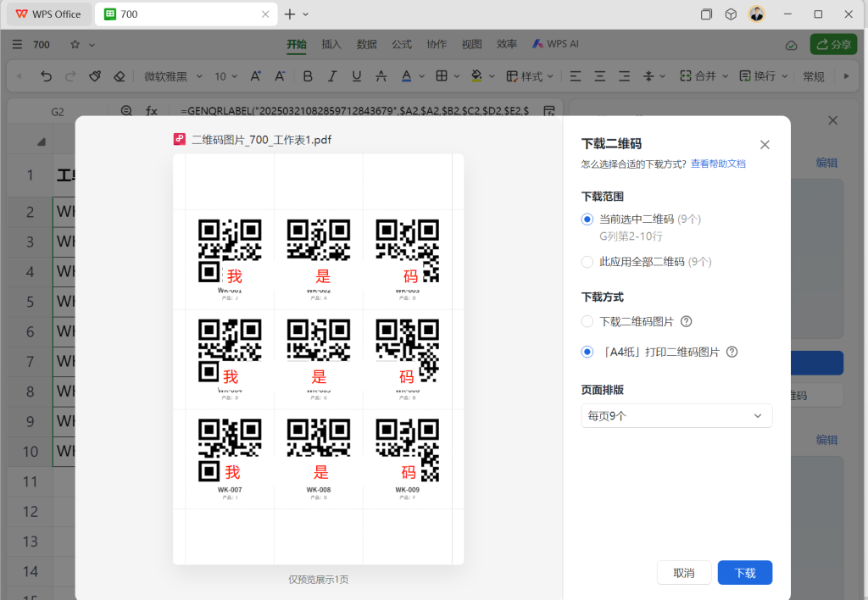Click the Borders grid icon
The image size is (868, 600).
441,76
